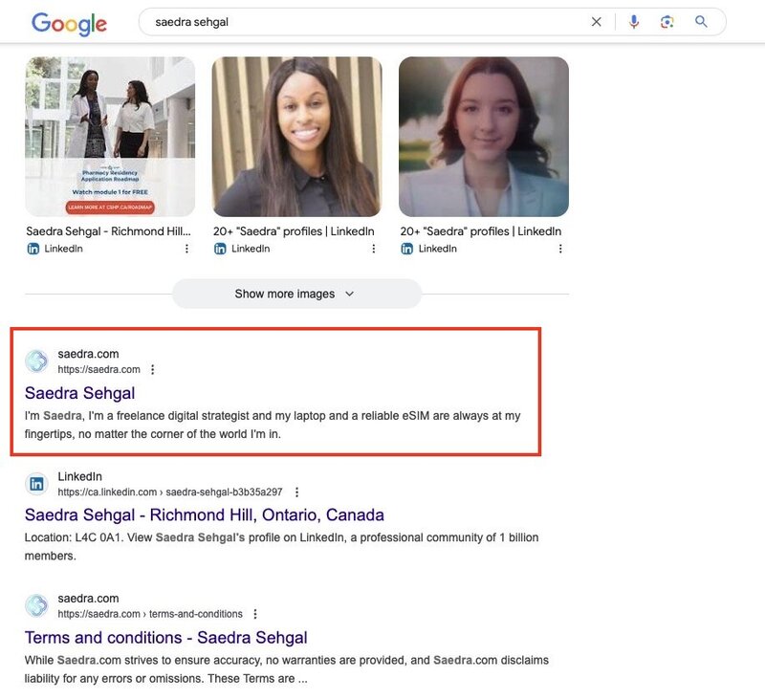Open more options for middle image result

click(x=373, y=249)
